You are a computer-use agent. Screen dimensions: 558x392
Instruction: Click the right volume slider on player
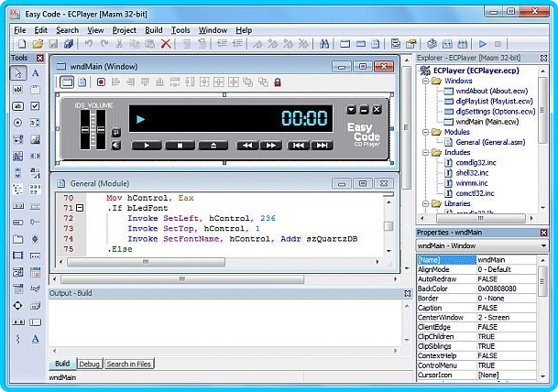pyautogui.click(x=101, y=129)
